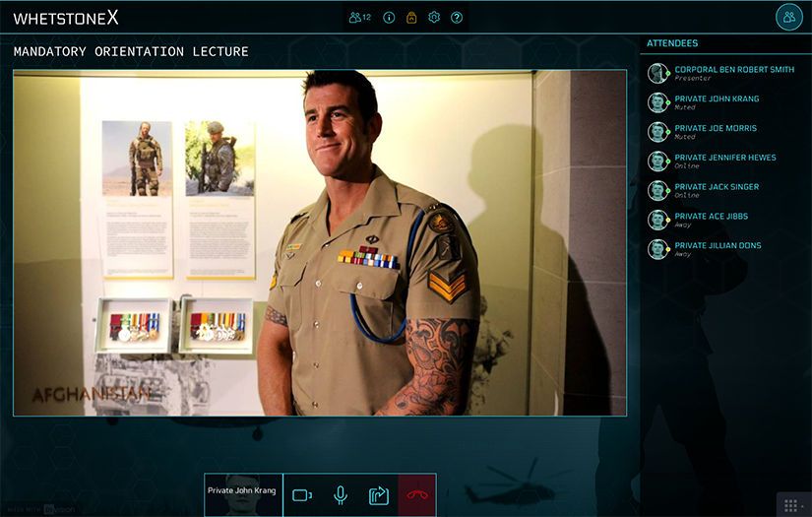Select Private Jack Singer name
The width and height of the screenshot is (812, 517).
click(x=717, y=187)
